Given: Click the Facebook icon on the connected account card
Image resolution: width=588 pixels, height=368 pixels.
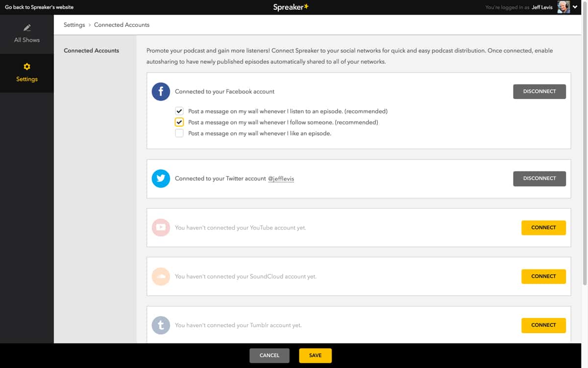Looking at the screenshot, I should tap(161, 91).
